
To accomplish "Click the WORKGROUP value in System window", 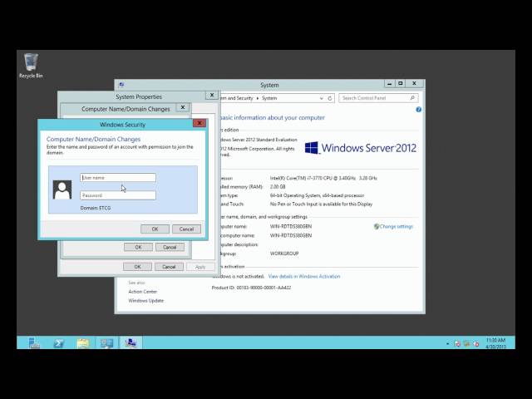I will pyautogui.click(x=284, y=254).
